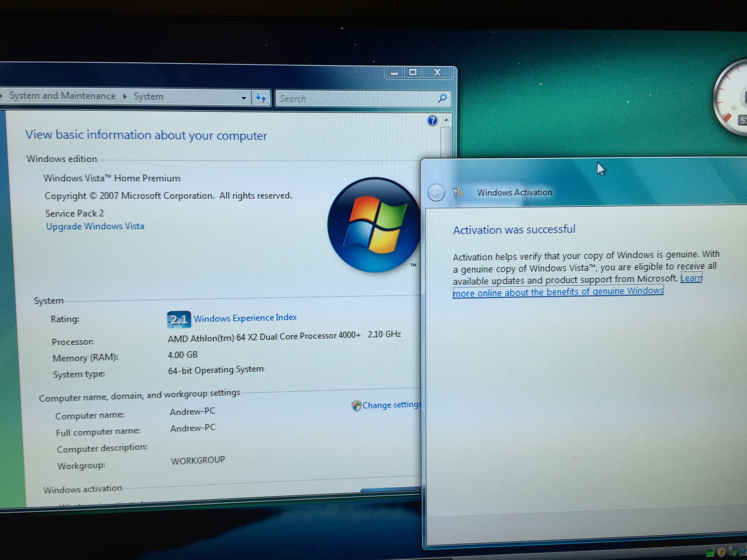Click the System window scrollbar up arrow
The height and width of the screenshot is (560, 747).
(x=447, y=120)
